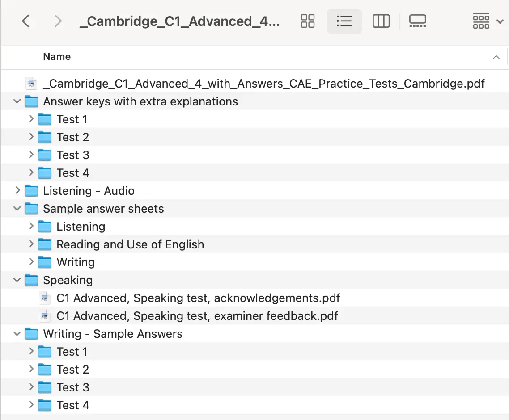
Task: Switch to icon grid view
Action: (307, 21)
